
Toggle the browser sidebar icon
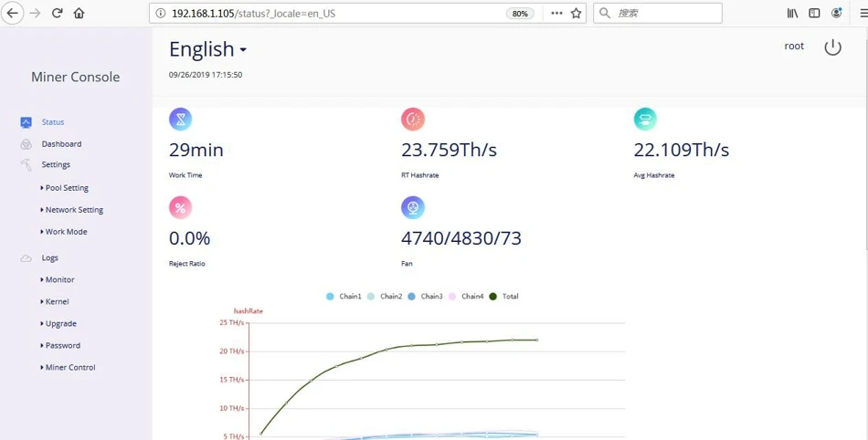coord(814,14)
